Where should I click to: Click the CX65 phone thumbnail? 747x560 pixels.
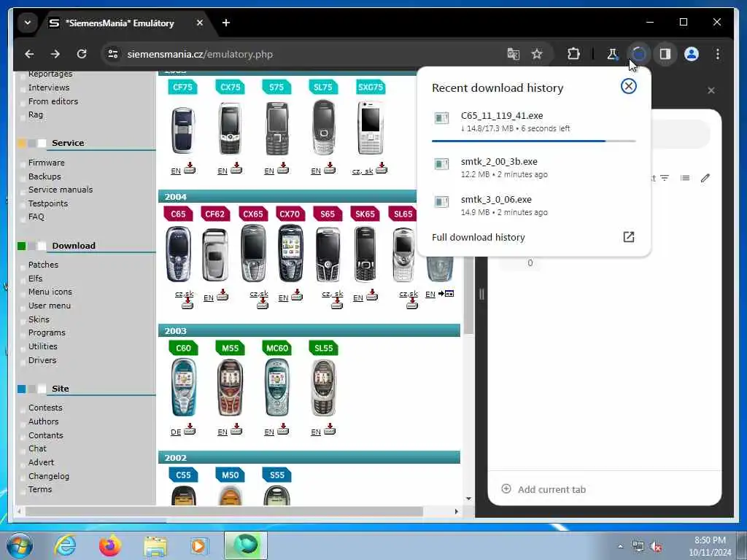253,254
